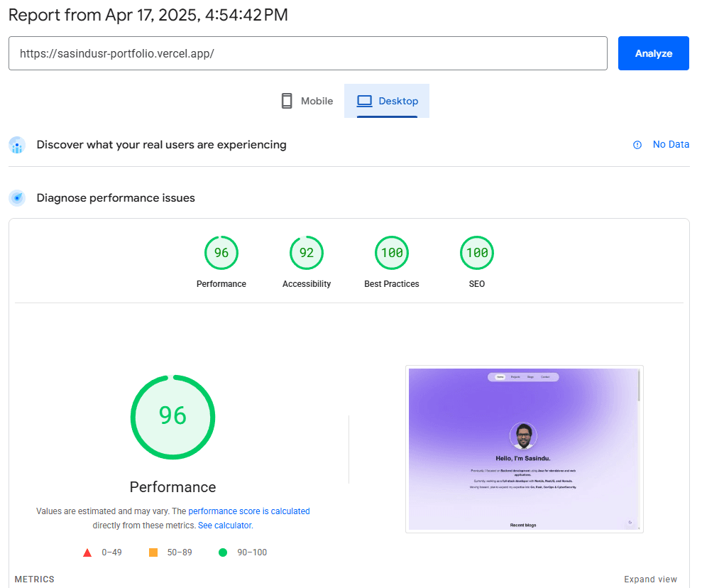Click the SEO score circle showing 100
The width and height of the screenshot is (702, 588).
click(x=476, y=252)
